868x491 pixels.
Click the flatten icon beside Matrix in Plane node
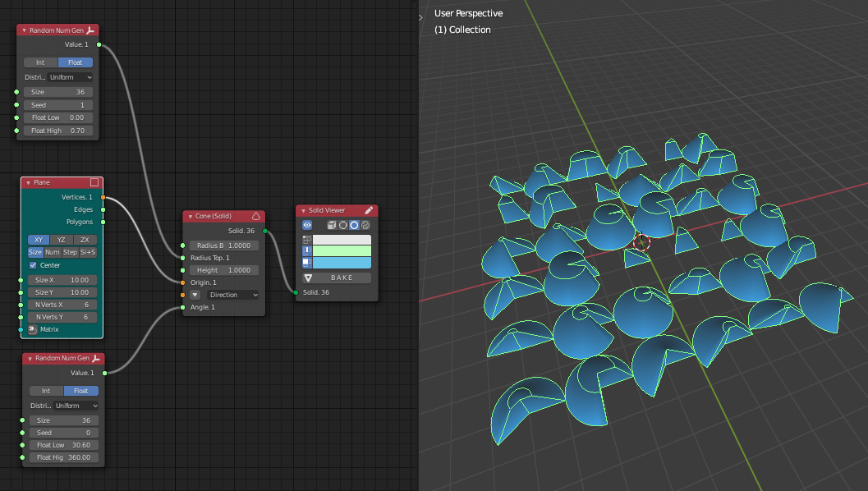click(x=32, y=329)
